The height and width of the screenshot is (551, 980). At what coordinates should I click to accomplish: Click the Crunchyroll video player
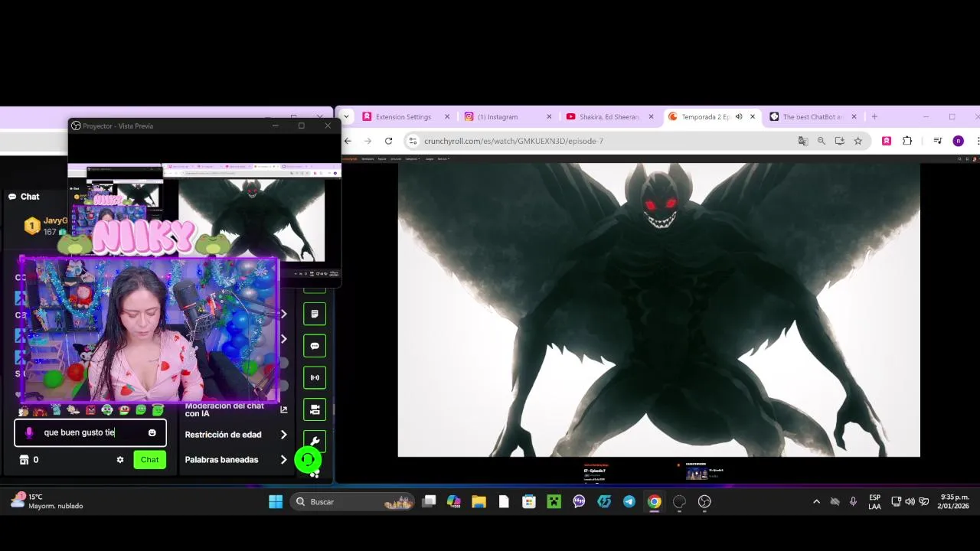[x=658, y=309]
